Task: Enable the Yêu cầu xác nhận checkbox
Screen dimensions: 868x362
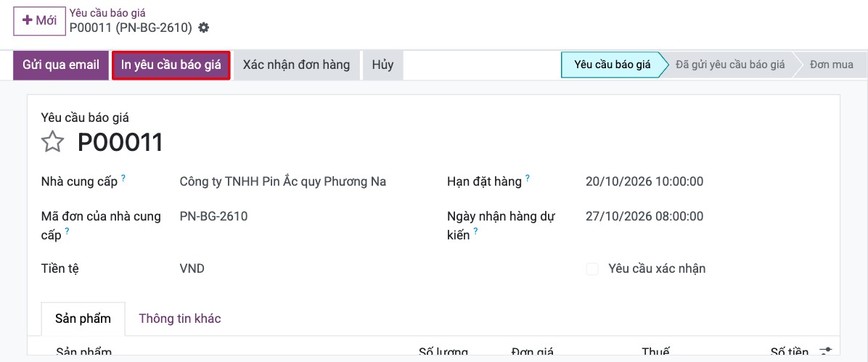Action: (x=592, y=270)
